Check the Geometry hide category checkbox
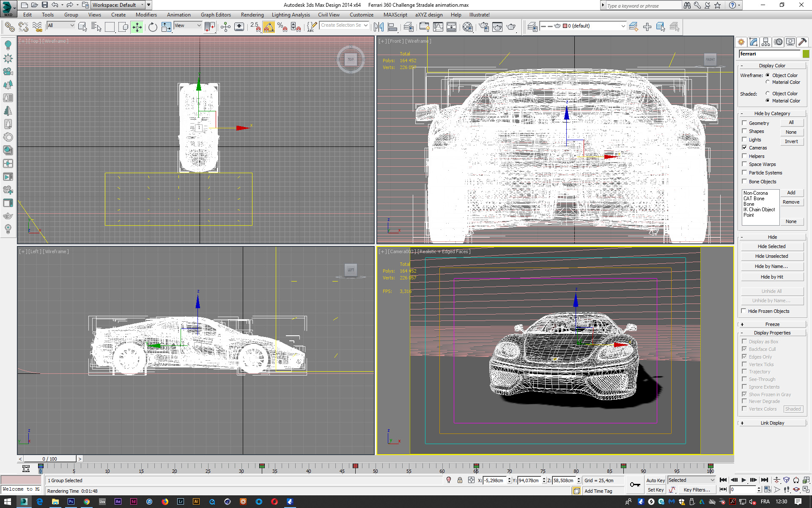Screen dimensions: 812x508 pos(744,123)
